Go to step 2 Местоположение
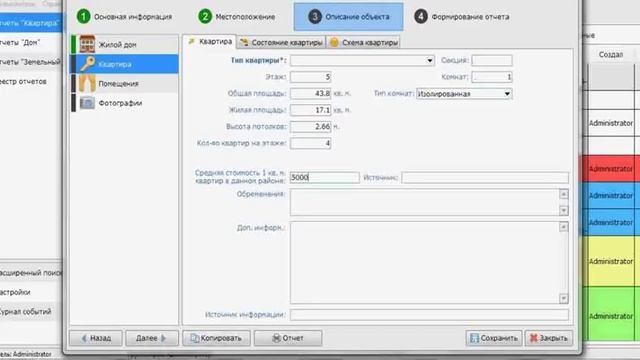Viewport: 640px width, 360px height. (x=237, y=17)
